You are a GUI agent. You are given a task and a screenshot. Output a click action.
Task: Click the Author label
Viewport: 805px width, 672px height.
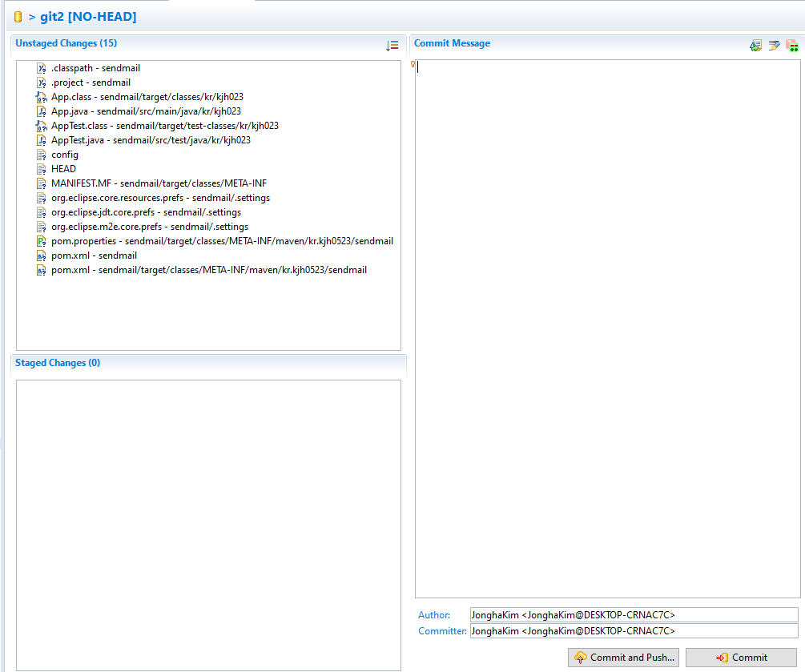pos(434,615)
